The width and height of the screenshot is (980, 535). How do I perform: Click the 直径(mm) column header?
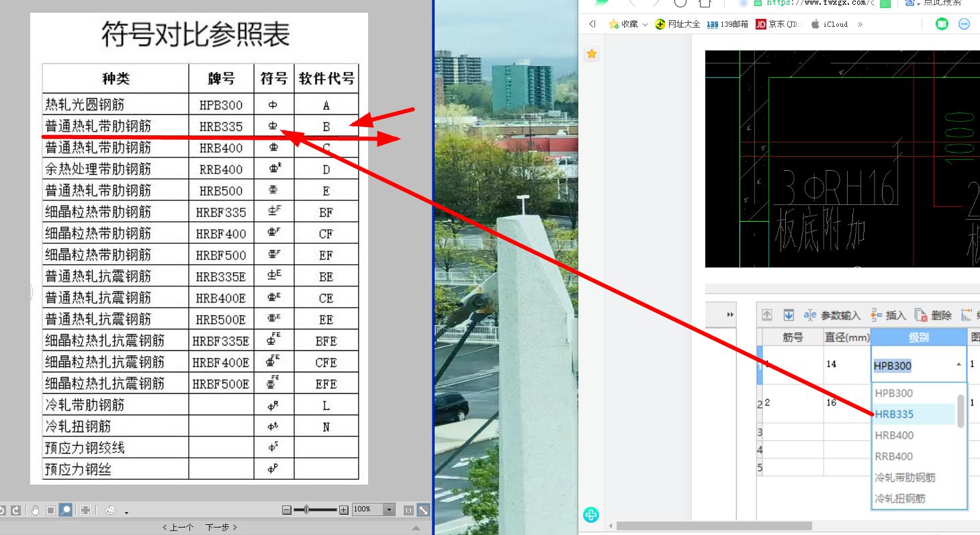[847, 337]
